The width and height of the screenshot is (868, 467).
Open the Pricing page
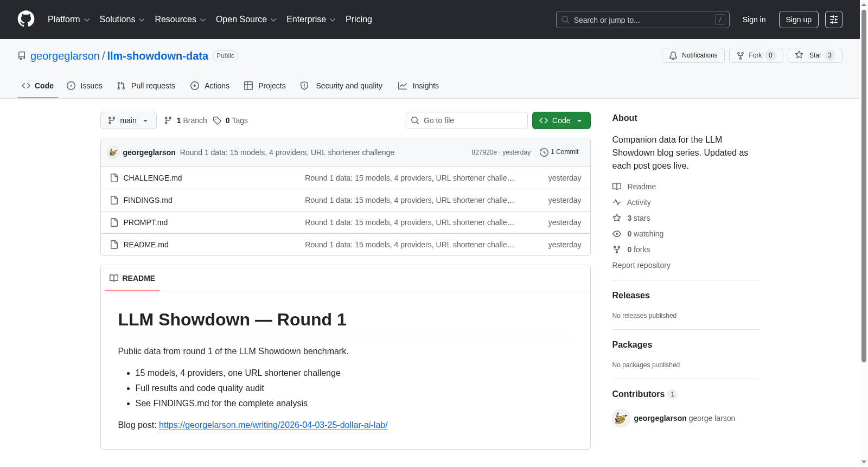pyautogui.click(x=359, y=20)
